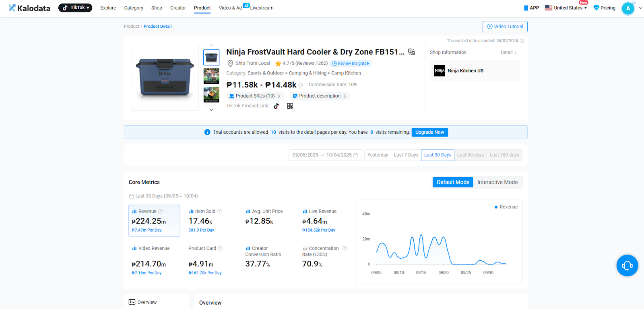Select the second product thumbnail image
Screen dimensions: 644x309
[x=211, y=76]
